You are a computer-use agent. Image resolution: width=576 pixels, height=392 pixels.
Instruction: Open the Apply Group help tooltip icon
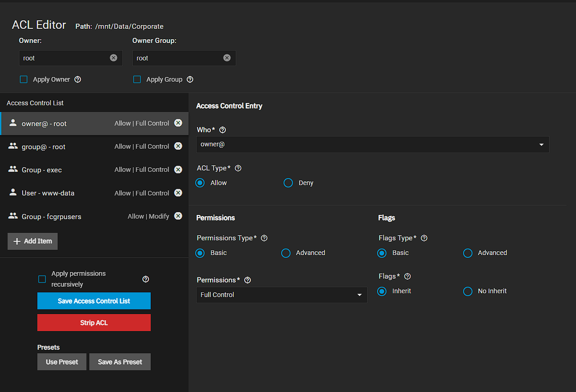(190, 79)
